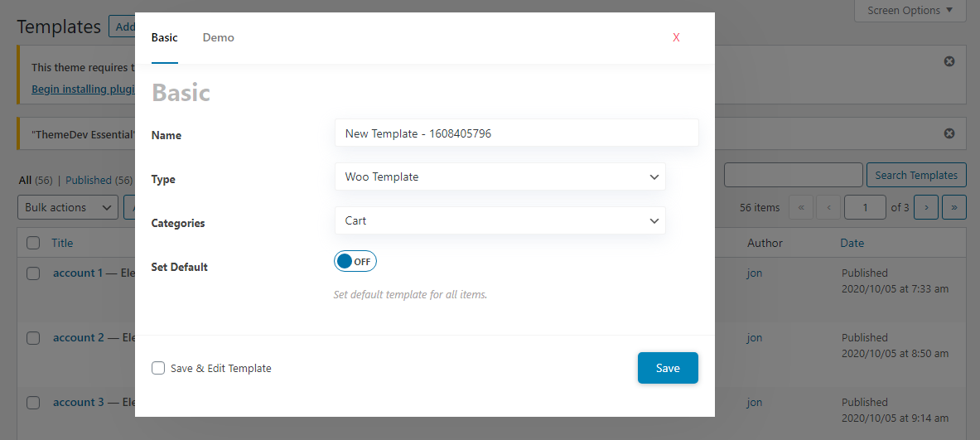Jump to last page of templates
Image resolution: width=980 pixels, height=440 pixels.
pyautogui.click(x=953, y=207)
